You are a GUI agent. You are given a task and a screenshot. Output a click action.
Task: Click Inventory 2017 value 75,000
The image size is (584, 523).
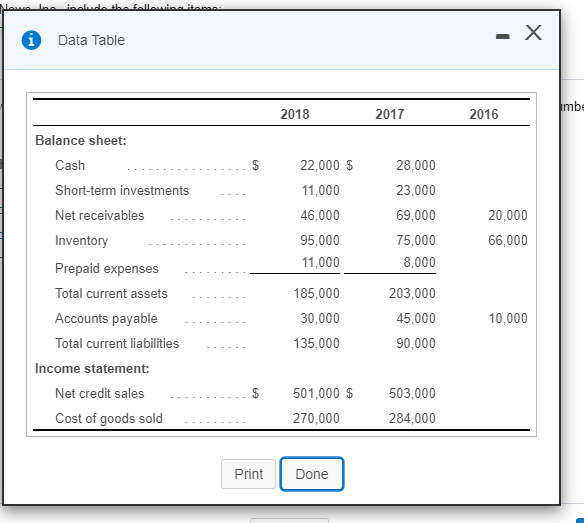(416, 240)
